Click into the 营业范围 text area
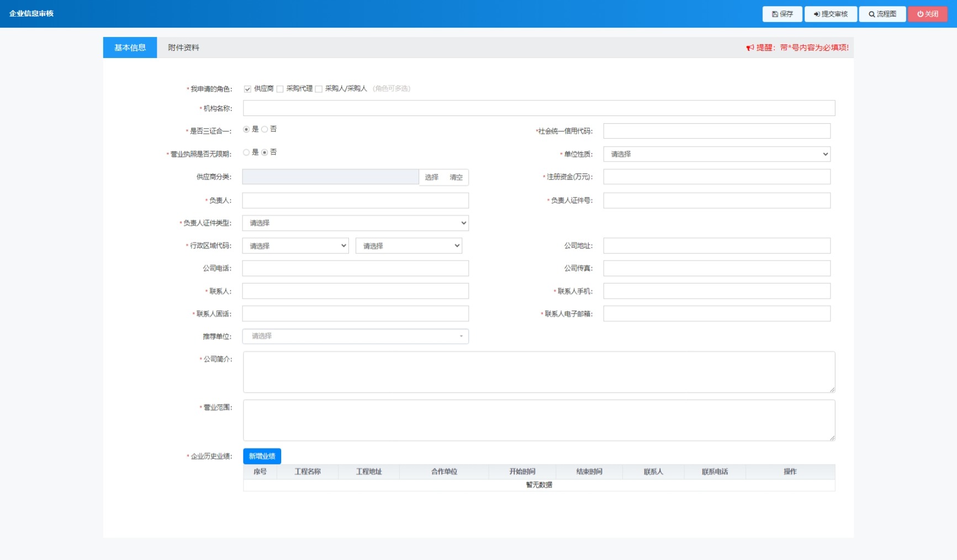Image resolution: width=957 pixels, height=560 pixels. 539,420
